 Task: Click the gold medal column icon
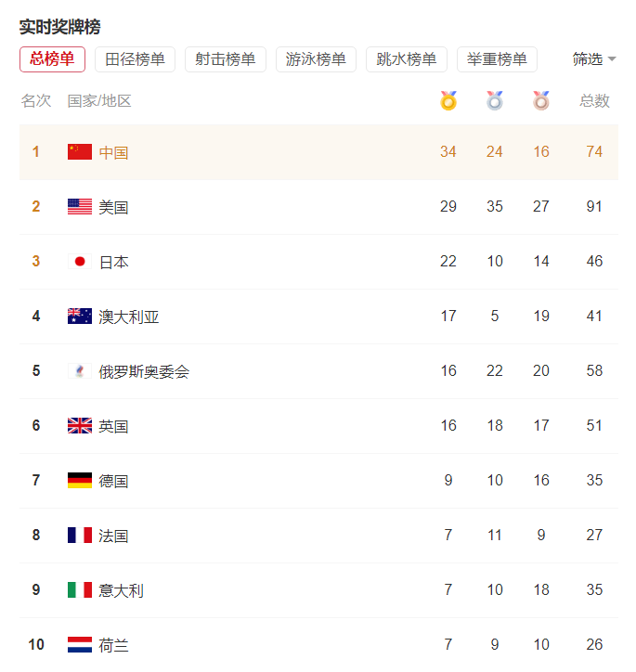[448, 100]
